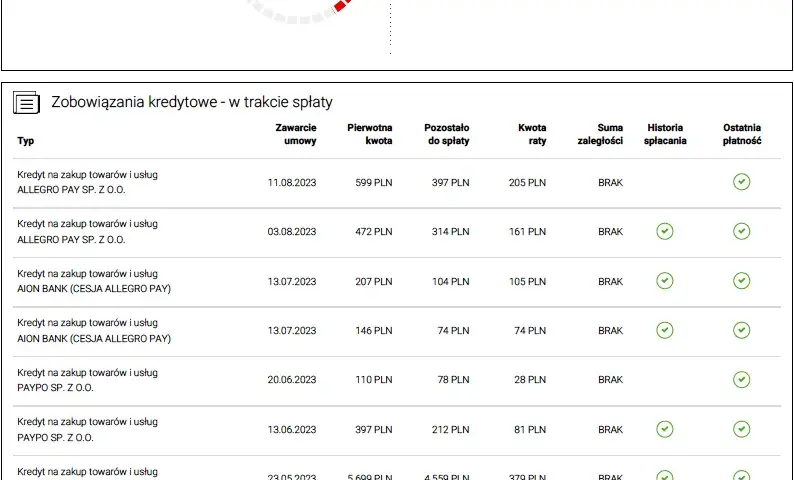Click ALLEGRO PAY SP. Z O.O. in the 11.08.2023 row
Image resolution: width=794 pixels, height=480 pixels.
pos(71,190)
